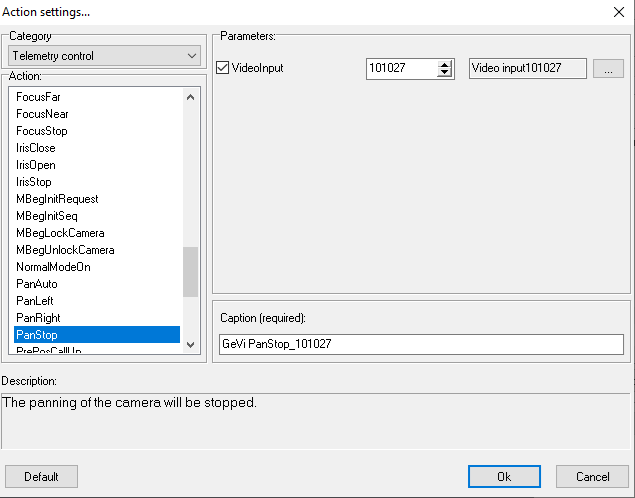Select PanRight action

(x=38, y=318)
